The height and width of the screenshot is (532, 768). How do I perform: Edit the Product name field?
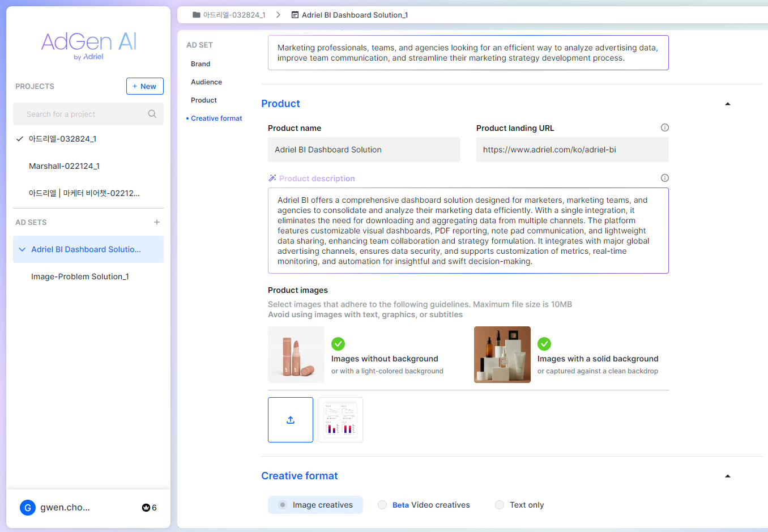tap(364, 150)
